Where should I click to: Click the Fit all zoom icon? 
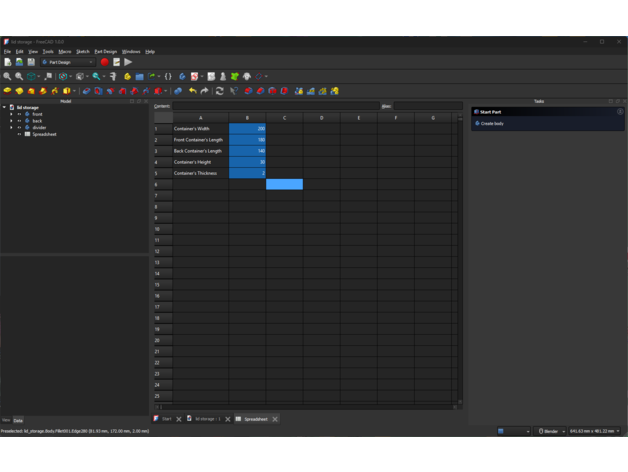point(7,76)
